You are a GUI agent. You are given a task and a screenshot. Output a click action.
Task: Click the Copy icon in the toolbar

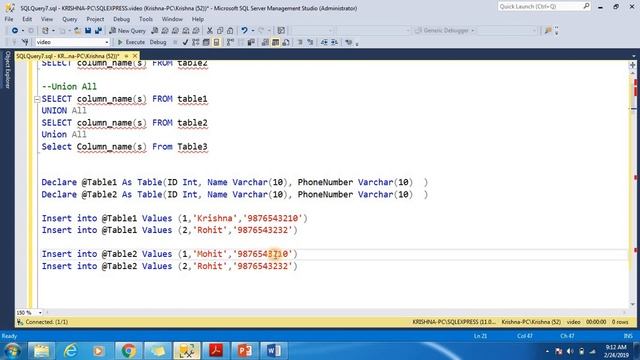point(220,31)
